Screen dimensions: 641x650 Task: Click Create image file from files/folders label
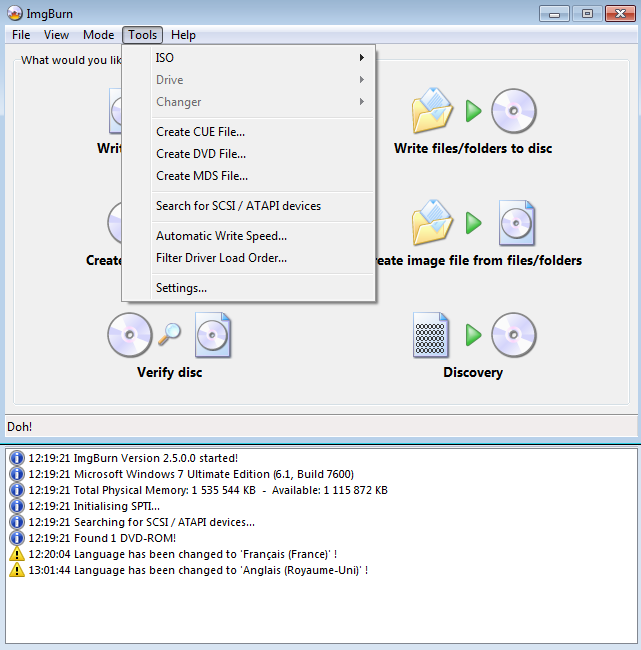(x=479, y=260)
